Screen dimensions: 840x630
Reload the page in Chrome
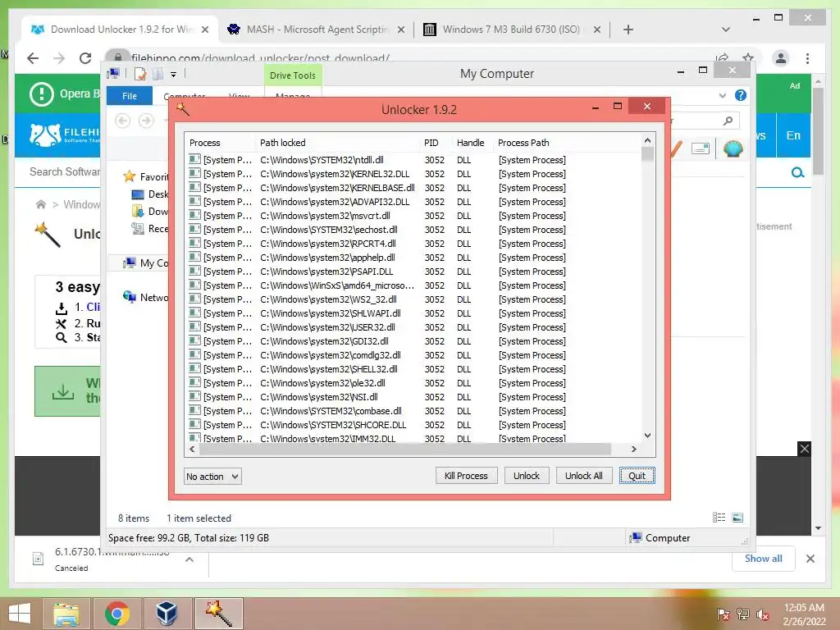tap(85, 58)
